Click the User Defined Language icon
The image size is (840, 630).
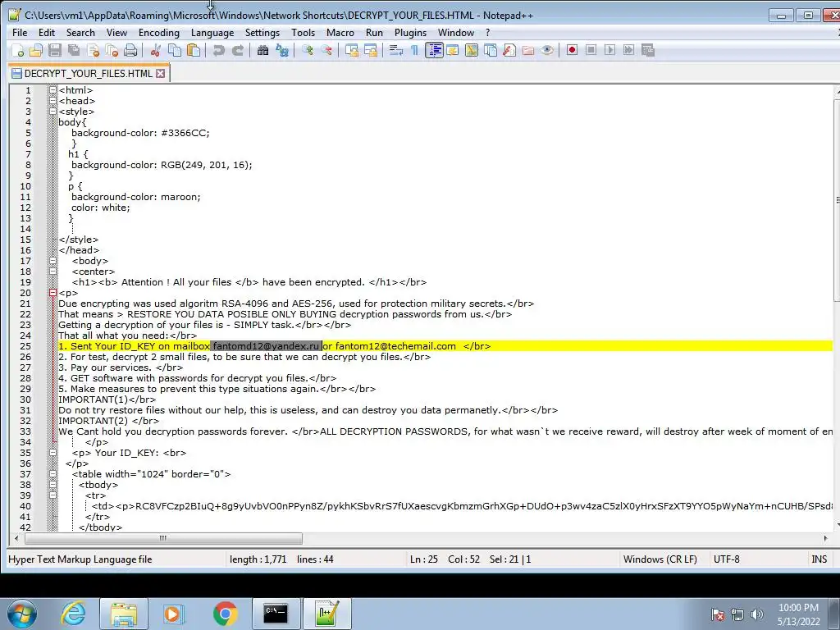(453, 50)
